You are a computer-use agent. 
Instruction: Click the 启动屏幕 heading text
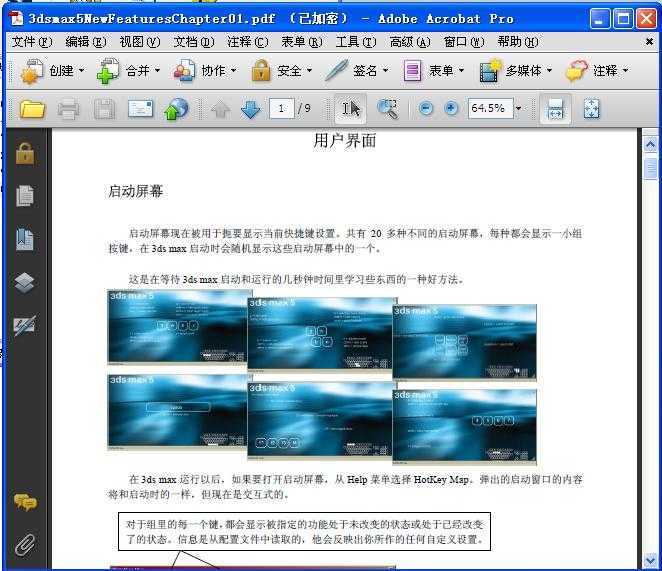136,191
